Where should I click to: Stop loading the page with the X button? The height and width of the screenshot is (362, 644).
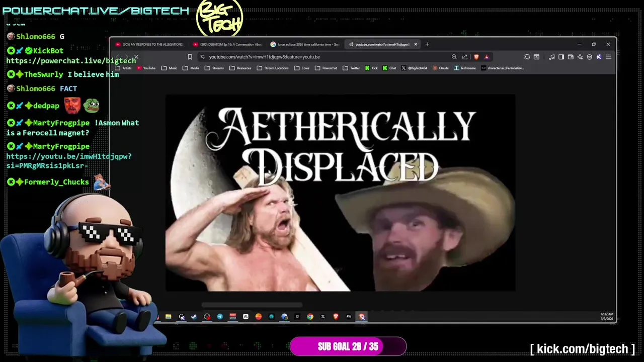tap(136, 57)
